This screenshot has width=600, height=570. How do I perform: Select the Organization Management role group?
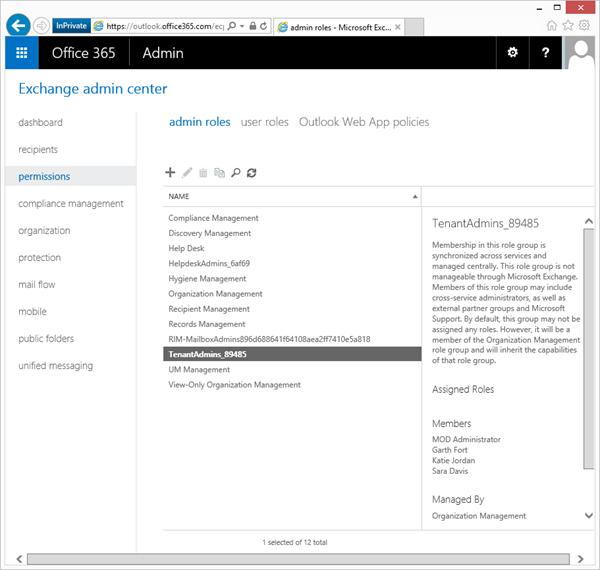[215, 294]
